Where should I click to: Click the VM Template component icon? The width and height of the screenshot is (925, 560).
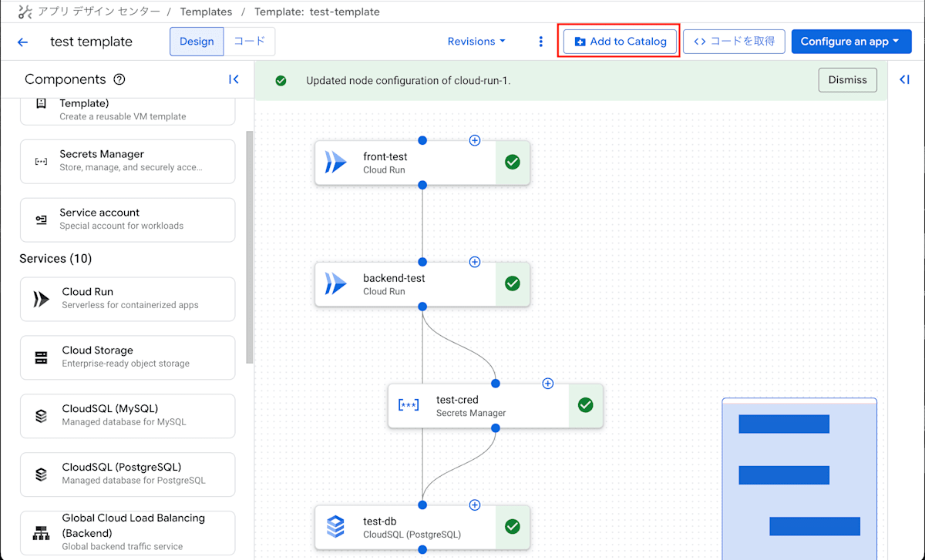[41, 103]
